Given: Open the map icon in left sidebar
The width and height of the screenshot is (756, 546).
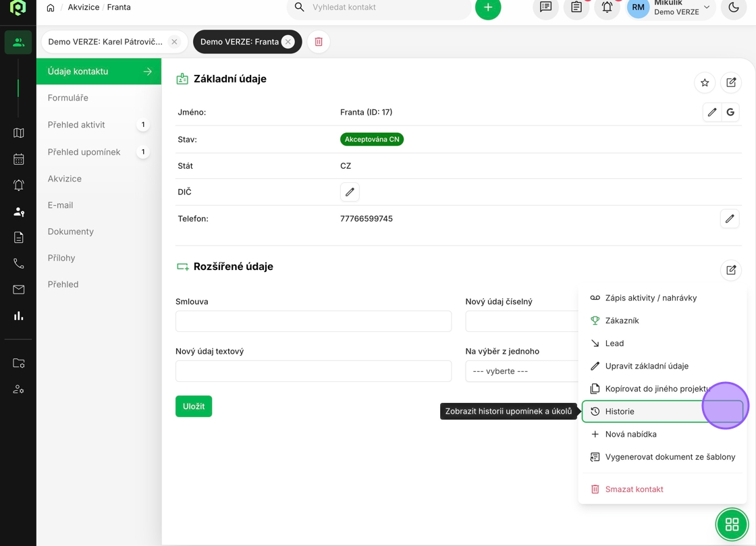Looking at the screenshot, I should pyautogui.click(x=19, y=133).
